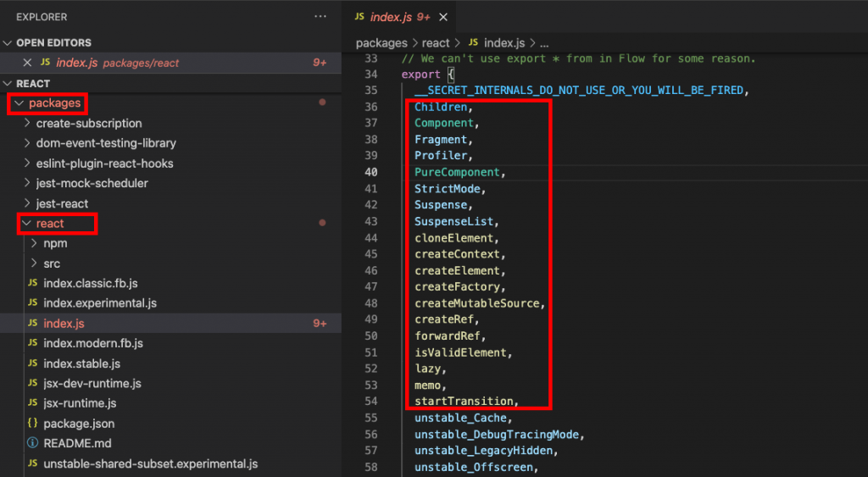The width and height of the screenshot is (868, 477).
Task: Click the info icon beside README.md
Action: point(33,443)
